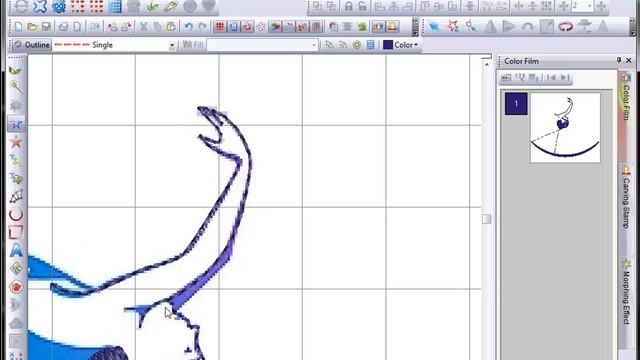Click the round gear effects icon
Viewport: 640px width, 360px height.
[x=357, y=45]
